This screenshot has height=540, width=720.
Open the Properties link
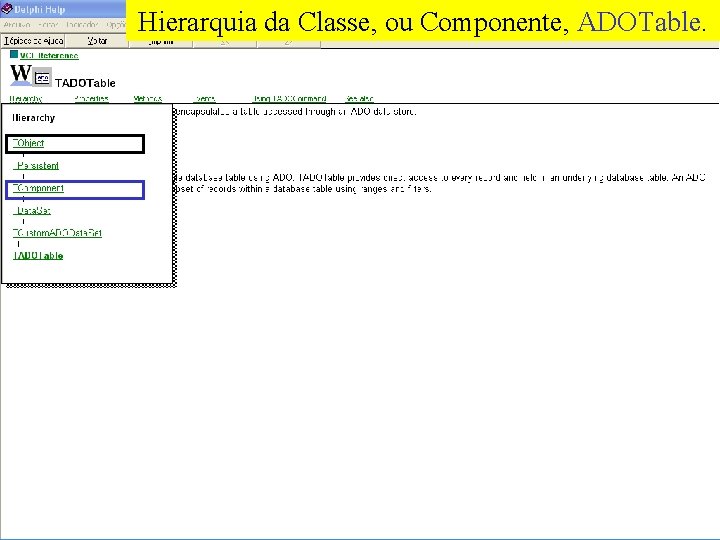coord(91,98)
